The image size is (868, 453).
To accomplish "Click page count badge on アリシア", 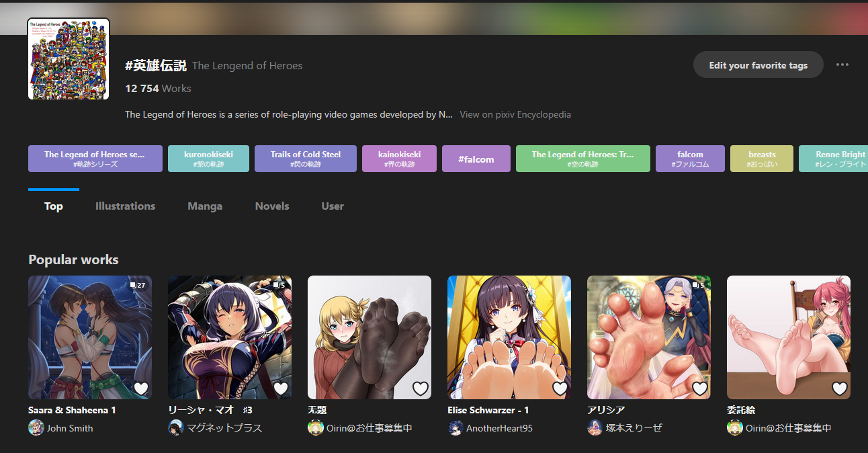I will (x=698, y=285).
